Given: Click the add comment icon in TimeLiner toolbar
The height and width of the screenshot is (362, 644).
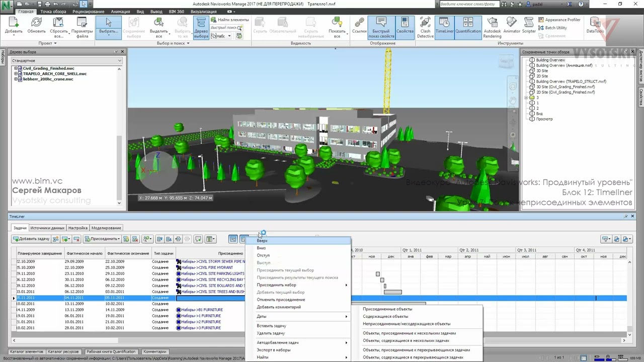Looking at the screenshot, I should point(198,239).
